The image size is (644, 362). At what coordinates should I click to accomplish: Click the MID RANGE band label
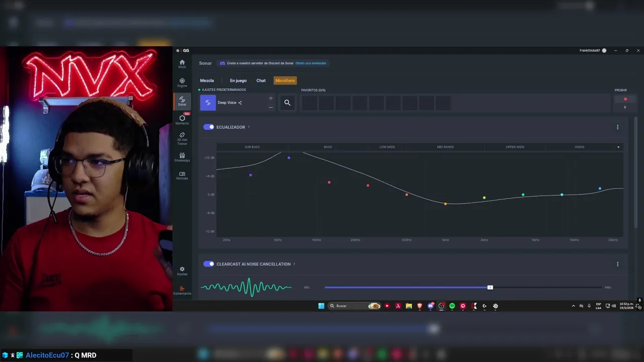(445, 147)
